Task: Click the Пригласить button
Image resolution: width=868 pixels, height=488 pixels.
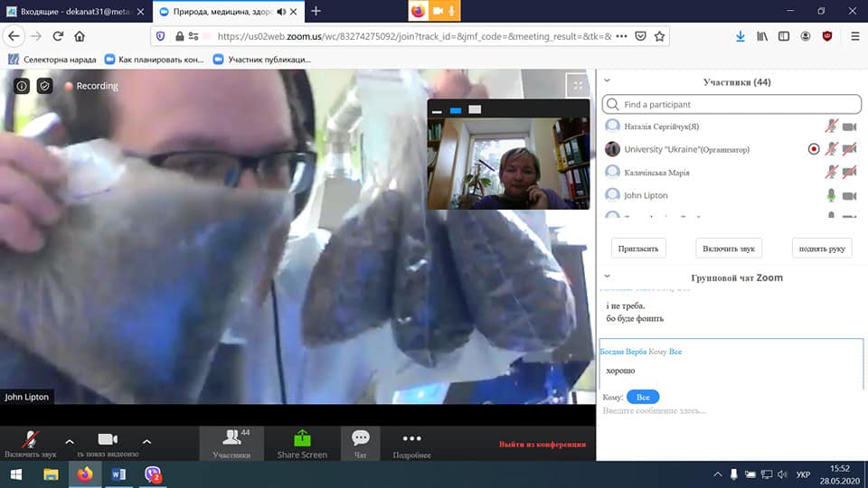Action: 638,248
